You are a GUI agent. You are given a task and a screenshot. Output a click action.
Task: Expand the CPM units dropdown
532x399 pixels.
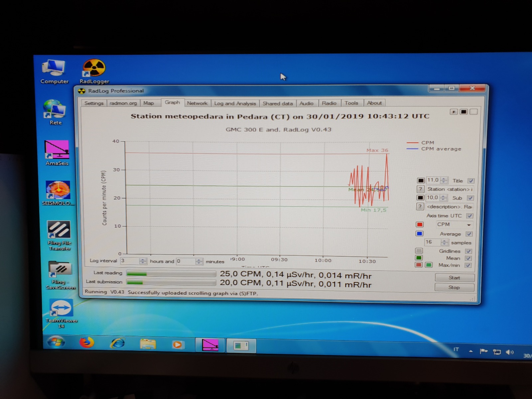tap(468, 225)
